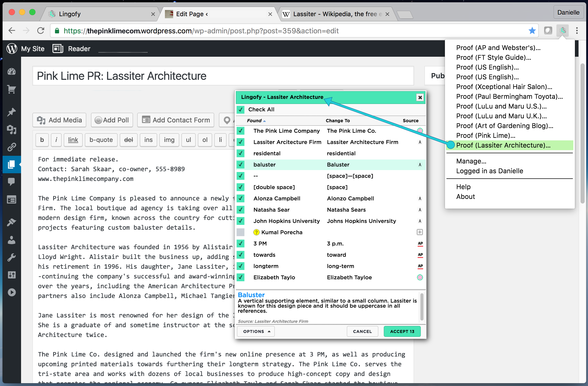This screenshot has height=386, width=588.
Task: Click the Add Contact Form button
Action: [176, 120]
